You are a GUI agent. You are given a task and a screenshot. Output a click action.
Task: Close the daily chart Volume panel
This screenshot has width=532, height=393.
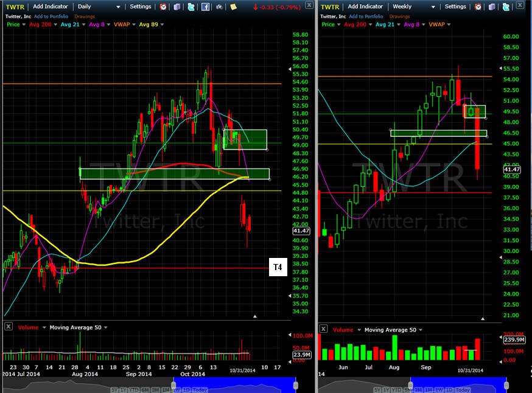point(9,327)
